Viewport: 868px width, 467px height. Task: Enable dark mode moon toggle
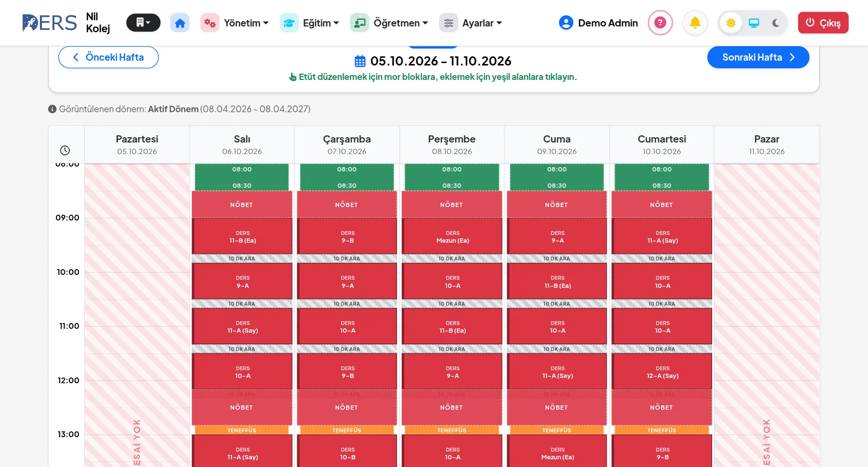point(776,23)
